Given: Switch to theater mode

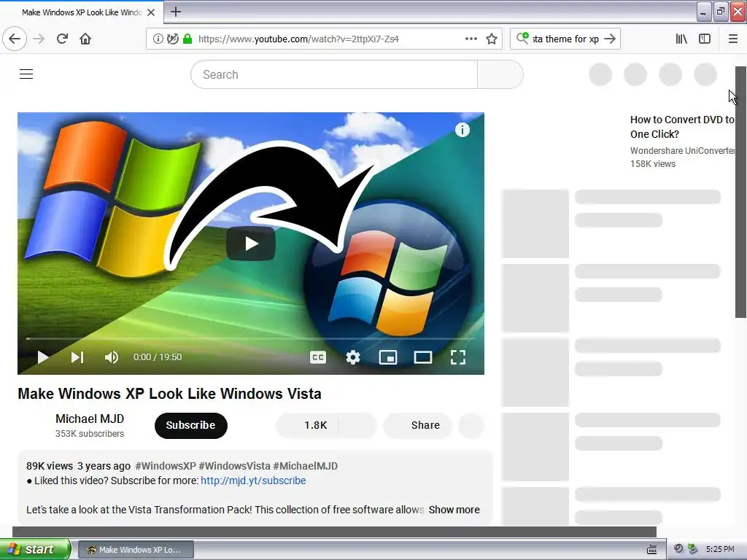Looking at the screenshot, I should click(422, 357).
